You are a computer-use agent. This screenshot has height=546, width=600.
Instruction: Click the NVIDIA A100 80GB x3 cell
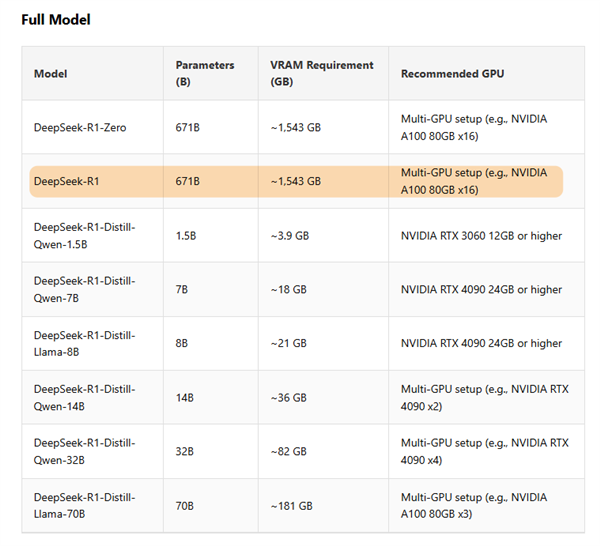(474, 505)
